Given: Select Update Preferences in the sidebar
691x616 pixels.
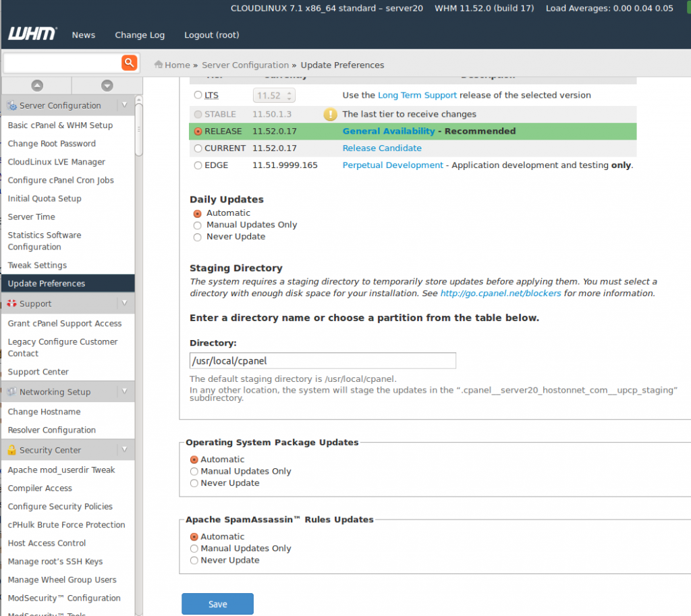Looking at the screenshot, I should coord(68,283).
